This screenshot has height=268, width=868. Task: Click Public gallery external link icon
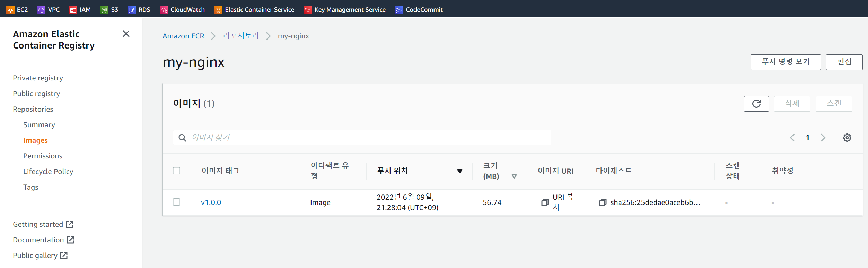[64, 256]
